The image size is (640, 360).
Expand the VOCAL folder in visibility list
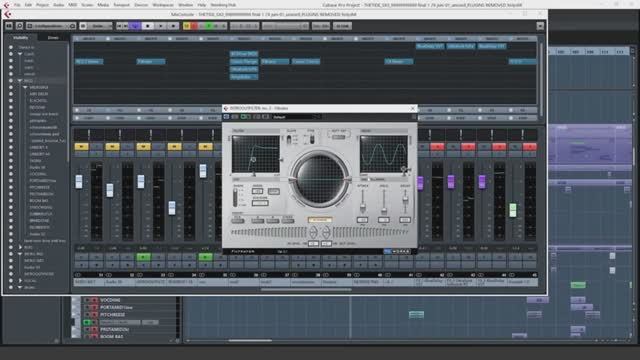tap(20, 281)
